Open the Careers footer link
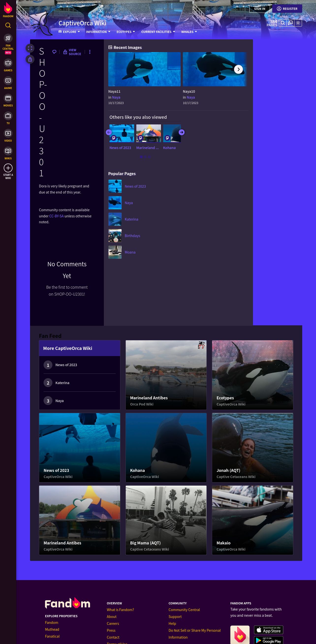This screenshot has height=644, width=316. click(x=113, y=624)
